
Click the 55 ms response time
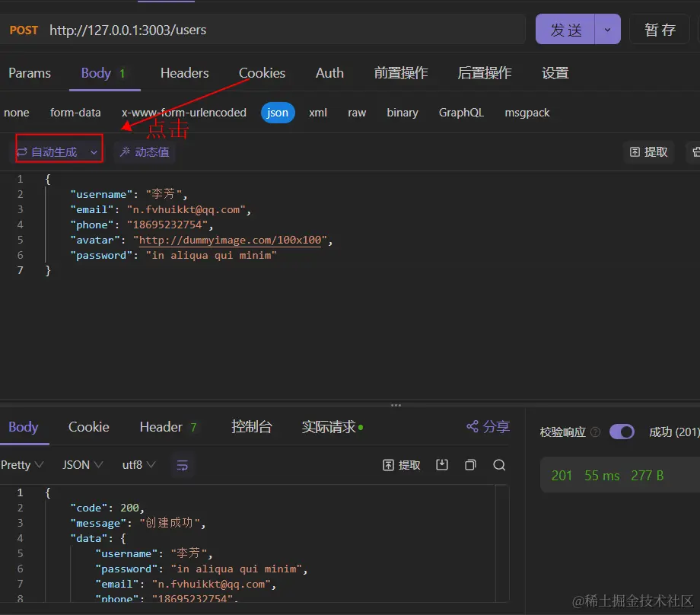pos(602,476)
